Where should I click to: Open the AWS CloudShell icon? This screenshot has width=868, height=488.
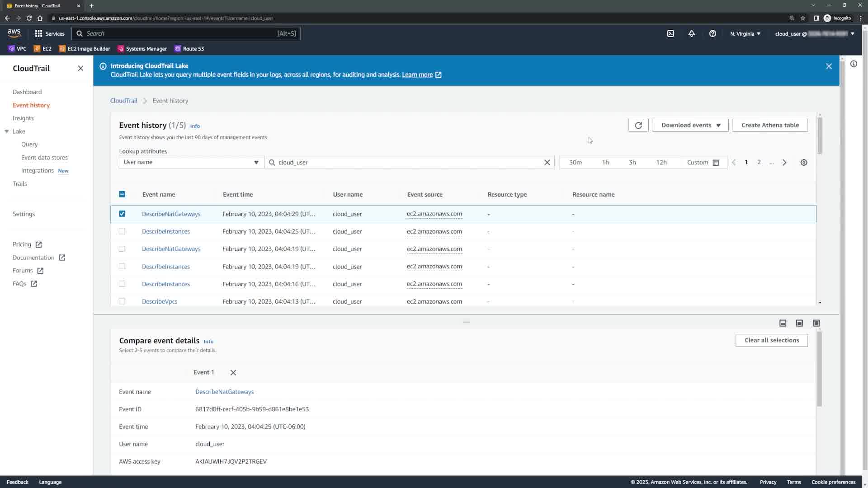670,33
